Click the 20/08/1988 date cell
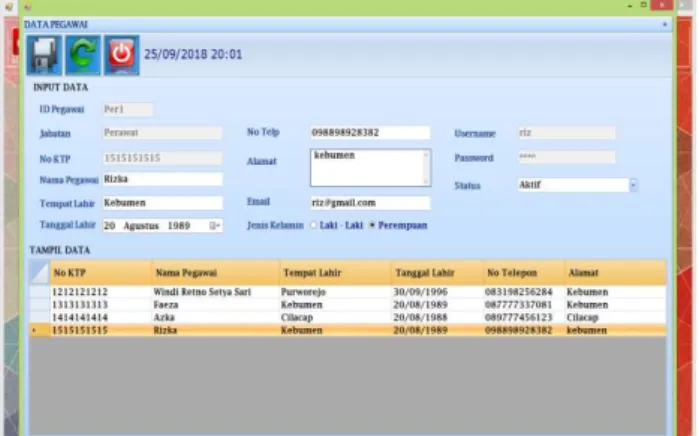Viewport: 699px width, 436px height. (x=438, y=317)
